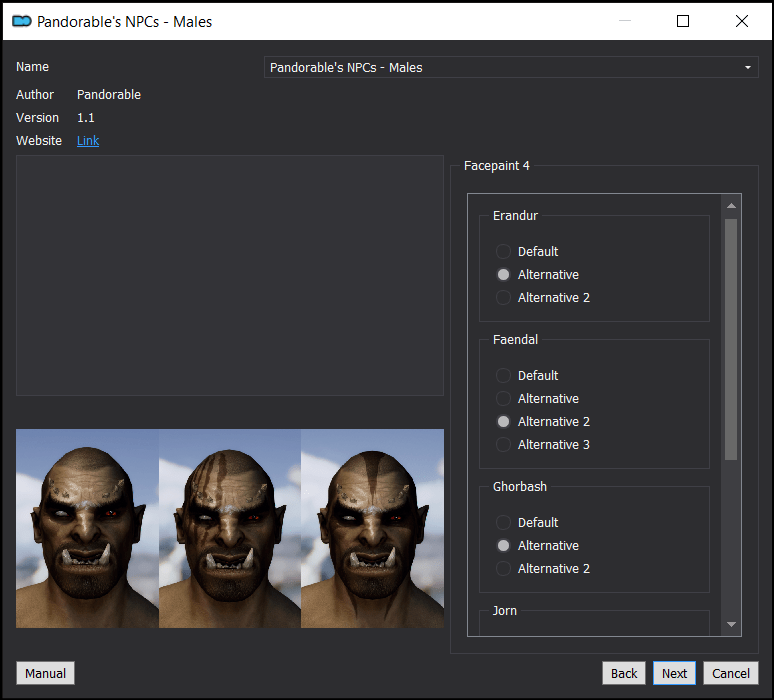Click the vertical scrollbar thumb in Facepaint list
The width and height of the screenshot is (774, 700).
(731, 339)
